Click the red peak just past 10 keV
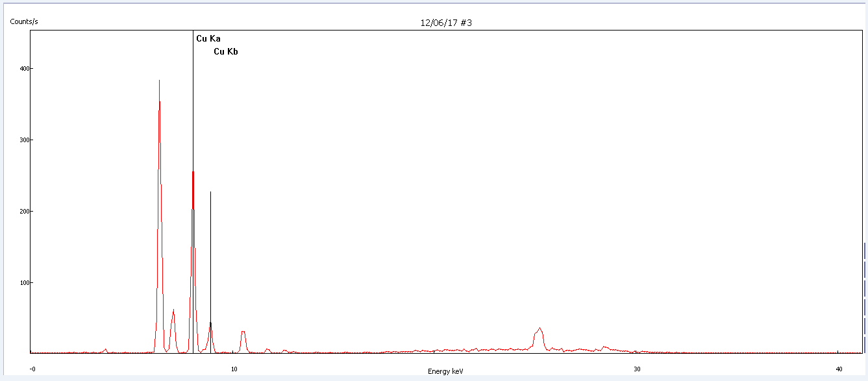The height and width of the screenshot is (381, 868). tap(243, 334)
